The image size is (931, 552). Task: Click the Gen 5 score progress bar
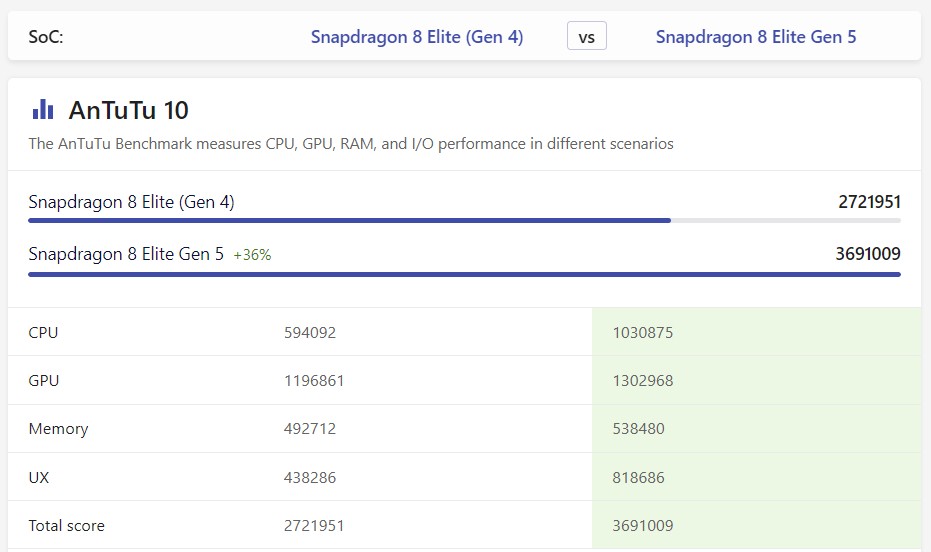[464, 274]
